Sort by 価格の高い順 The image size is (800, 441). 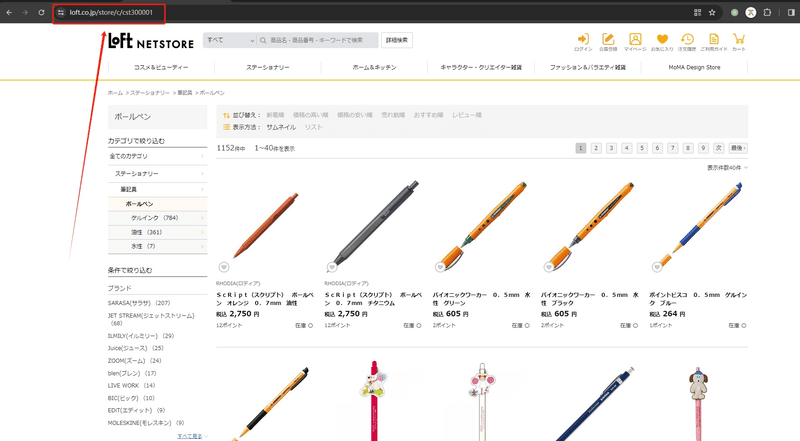point(310,115)
